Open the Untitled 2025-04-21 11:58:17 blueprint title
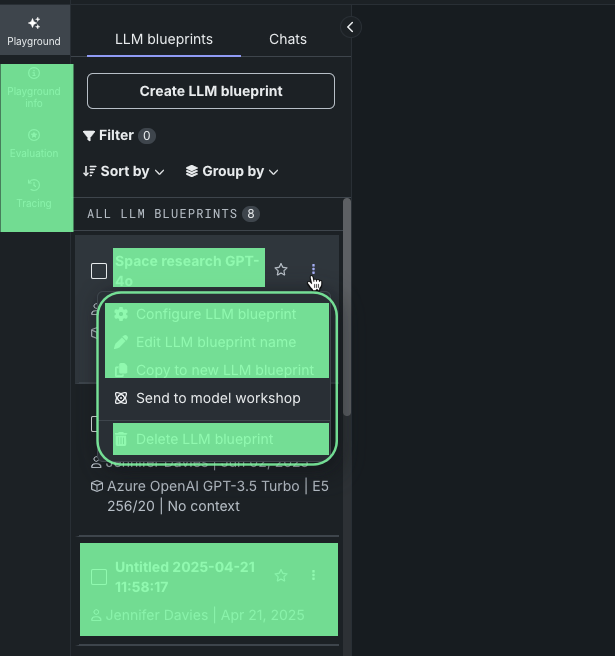This screenshot has width=615, height=656. click(x=185, y=577)
